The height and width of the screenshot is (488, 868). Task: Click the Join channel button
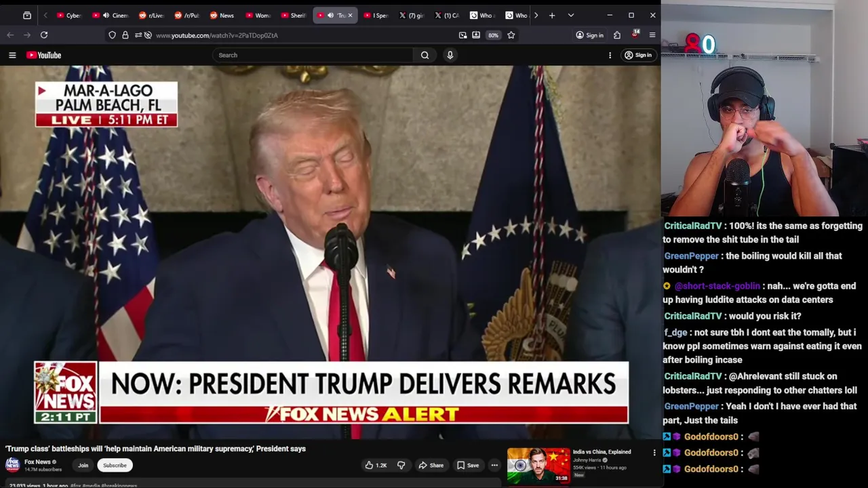(83, 465)
